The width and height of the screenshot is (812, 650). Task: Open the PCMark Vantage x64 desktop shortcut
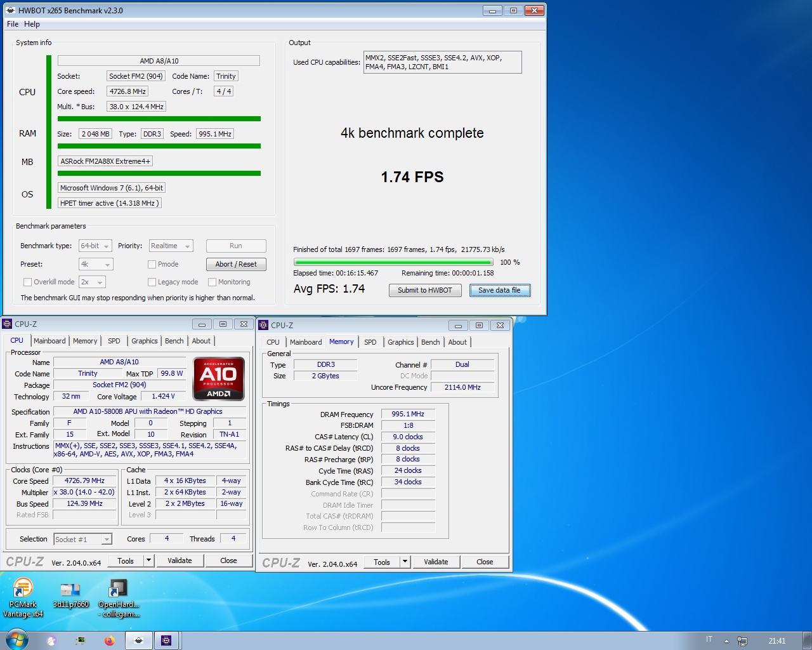pyautogui.click(x=23, y=597)
